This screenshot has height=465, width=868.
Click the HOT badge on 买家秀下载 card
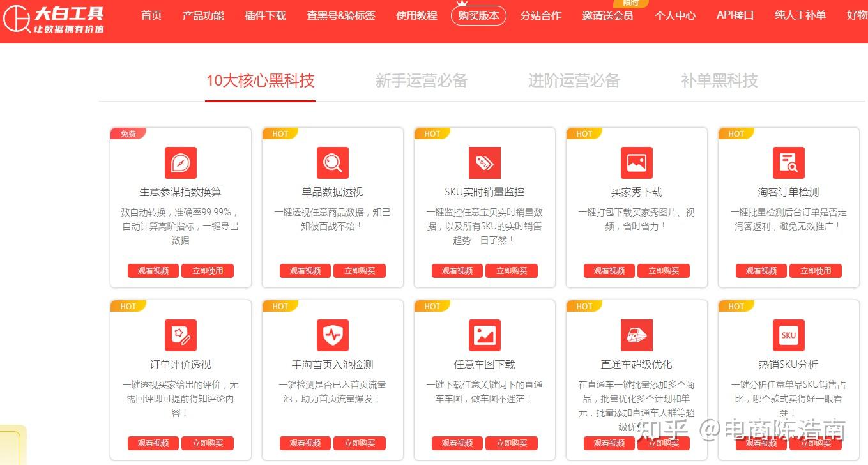pos(584,133)
